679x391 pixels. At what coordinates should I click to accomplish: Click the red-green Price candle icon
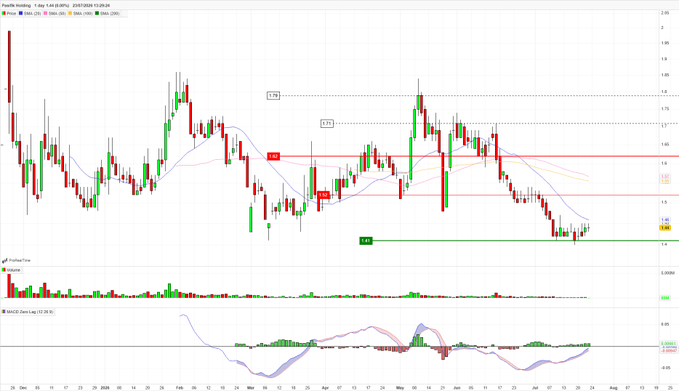pyautogui.click(x=3, y=13)
